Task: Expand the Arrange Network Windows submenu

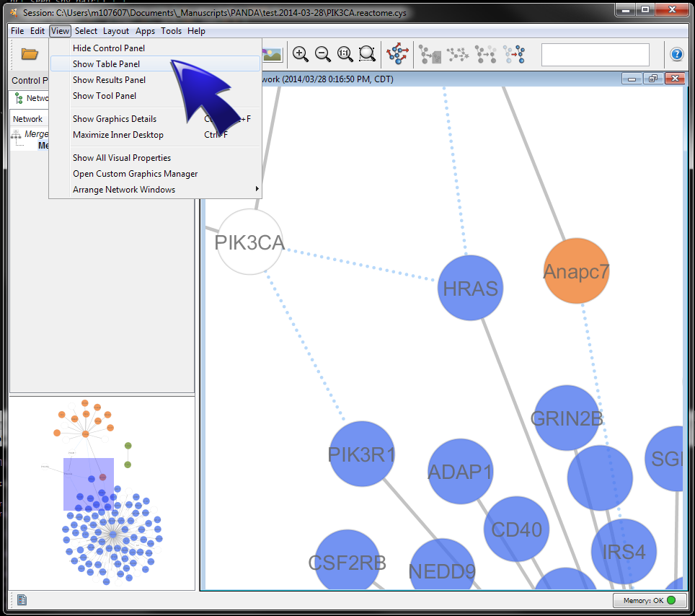Action: point(124,190)
